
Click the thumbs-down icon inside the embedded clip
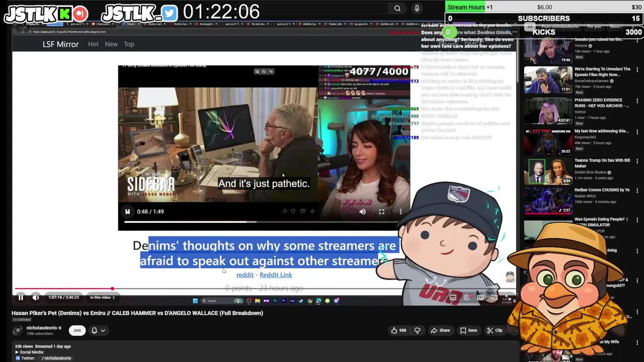tap(293, 211)
